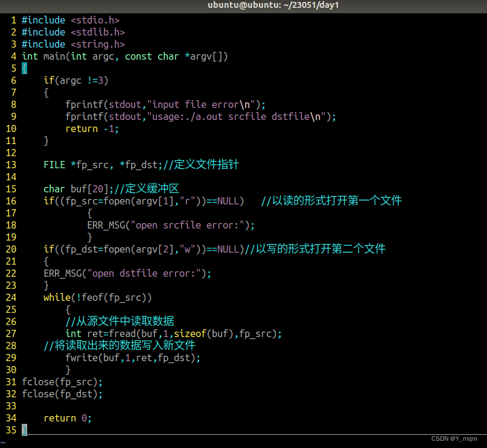
Task: Click the comment '//从源文件中读取数据'
Action: point(119,321)
